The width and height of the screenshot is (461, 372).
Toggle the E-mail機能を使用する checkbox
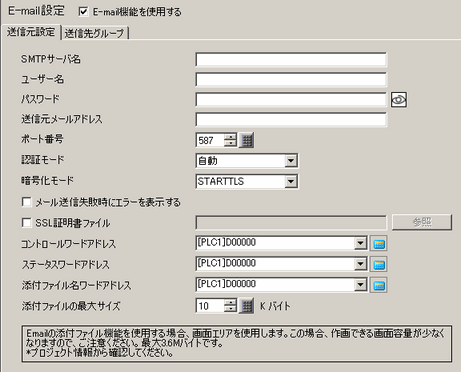point(83,12)
